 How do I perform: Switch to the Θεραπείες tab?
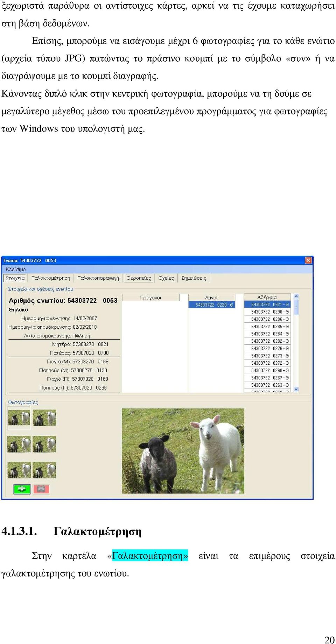point(139,278)
